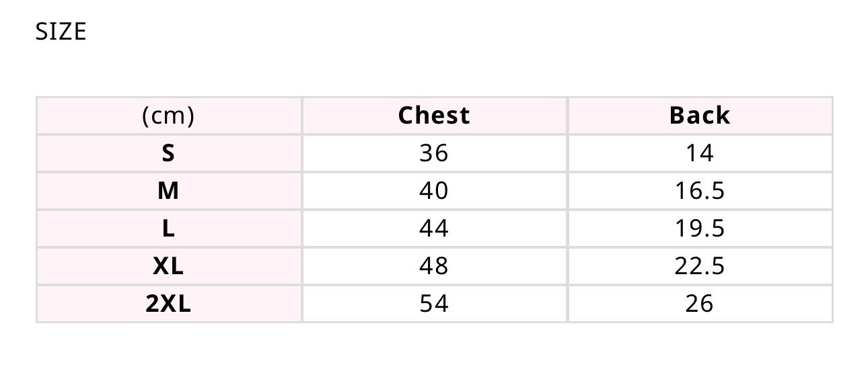This screenshot has height=379, width=868.
Task: Select the M size row label
Action: 168,192
